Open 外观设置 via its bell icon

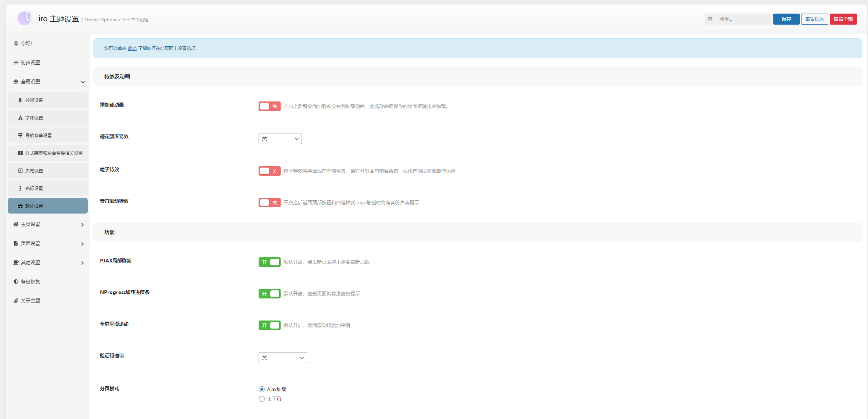pos(20,100)
